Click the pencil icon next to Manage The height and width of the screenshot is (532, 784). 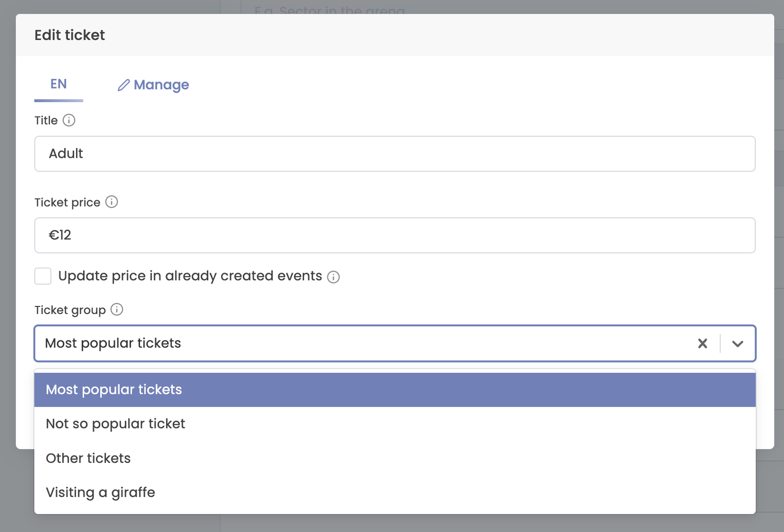(123, 85)
